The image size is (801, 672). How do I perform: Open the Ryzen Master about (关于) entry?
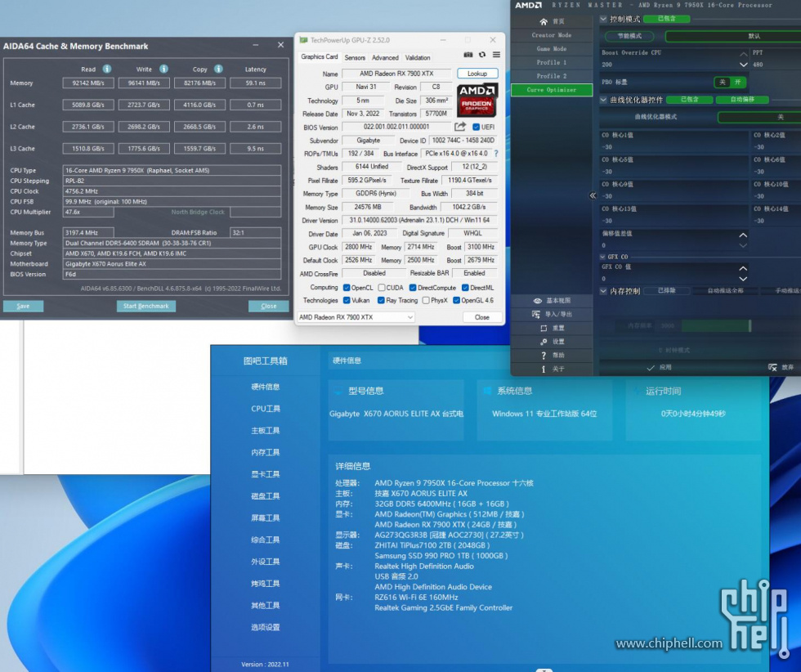552,369
